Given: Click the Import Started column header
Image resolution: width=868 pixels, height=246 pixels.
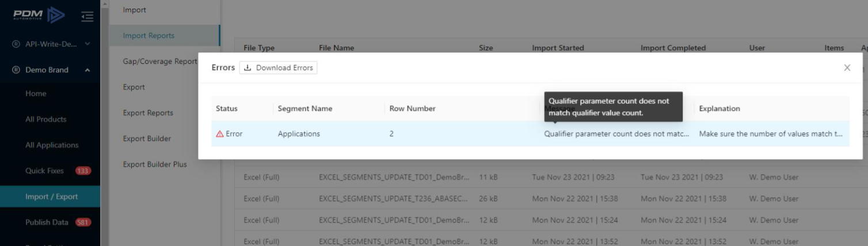Looking at the screenshot, I should (558, 48).
